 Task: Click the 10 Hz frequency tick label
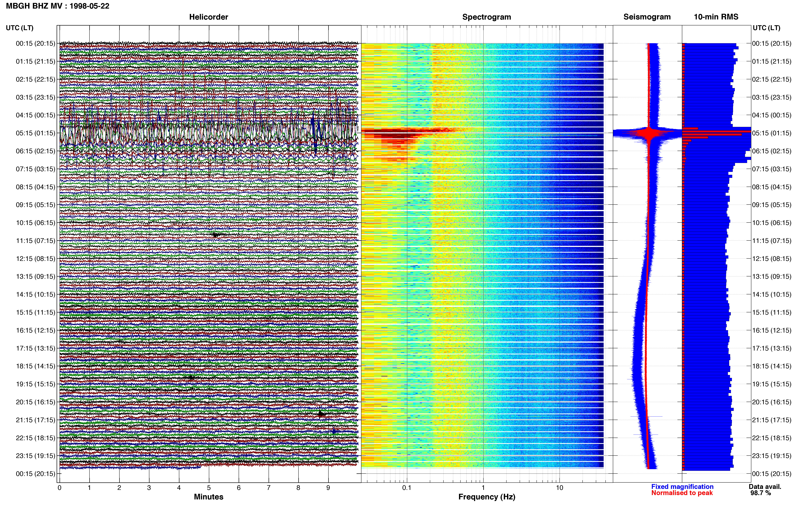pyautogui.click(x=559, y=488)
